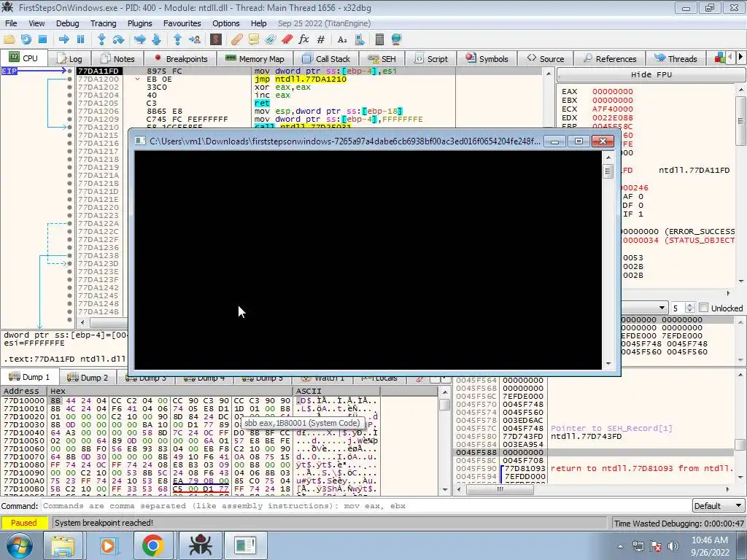
Task: Stop debugging using the blue square icon
Action: tap(42, 39)
